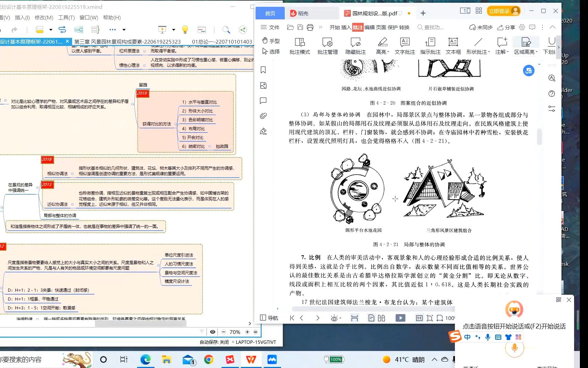This screenshot has height=368, width=588.
Task: Open the 文件 menu in WPS
Action: (270, 27)
